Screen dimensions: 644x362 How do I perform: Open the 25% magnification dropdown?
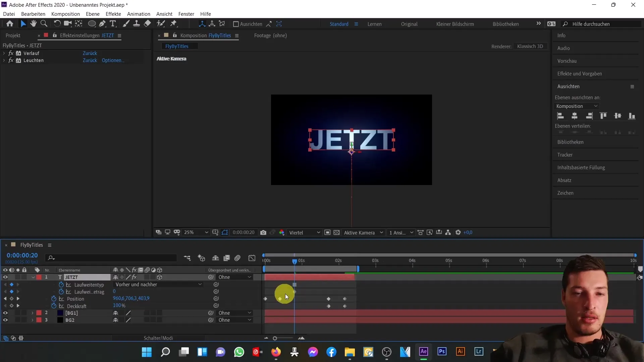pyautogui.click(x=196, y=232)
